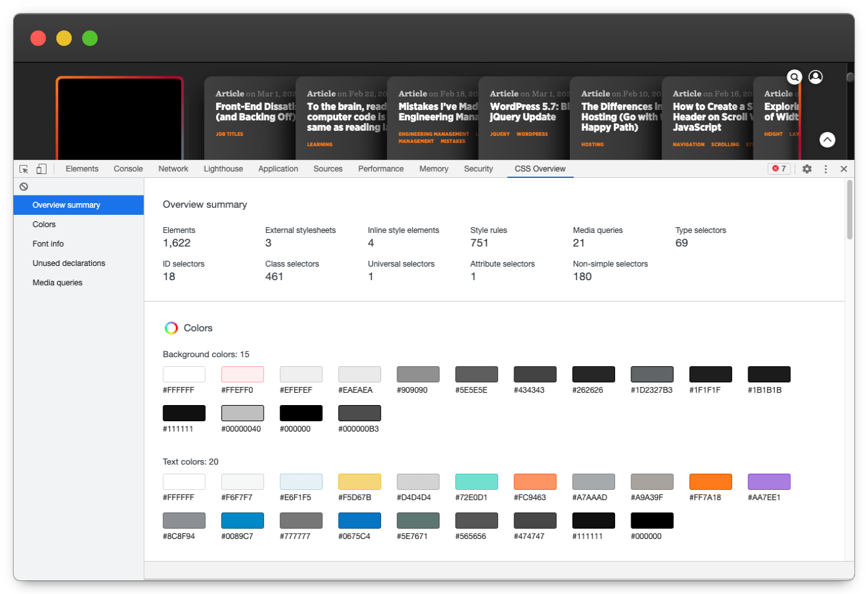Select Font info in the sidebar
This screenshot has height=594, width=868.
(48, 244)
